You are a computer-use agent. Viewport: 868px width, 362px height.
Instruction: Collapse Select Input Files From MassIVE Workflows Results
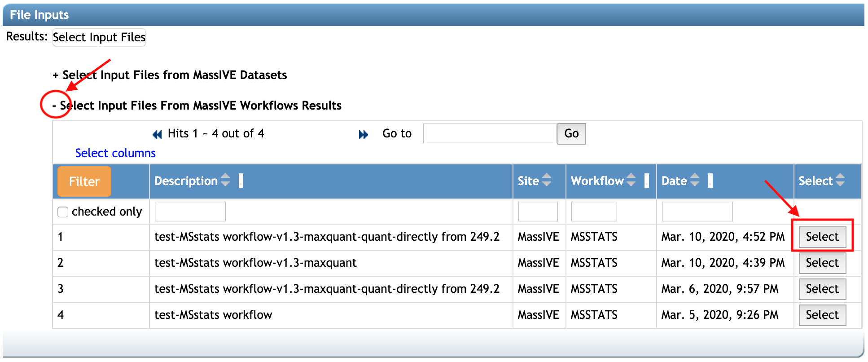pos(54,106)
